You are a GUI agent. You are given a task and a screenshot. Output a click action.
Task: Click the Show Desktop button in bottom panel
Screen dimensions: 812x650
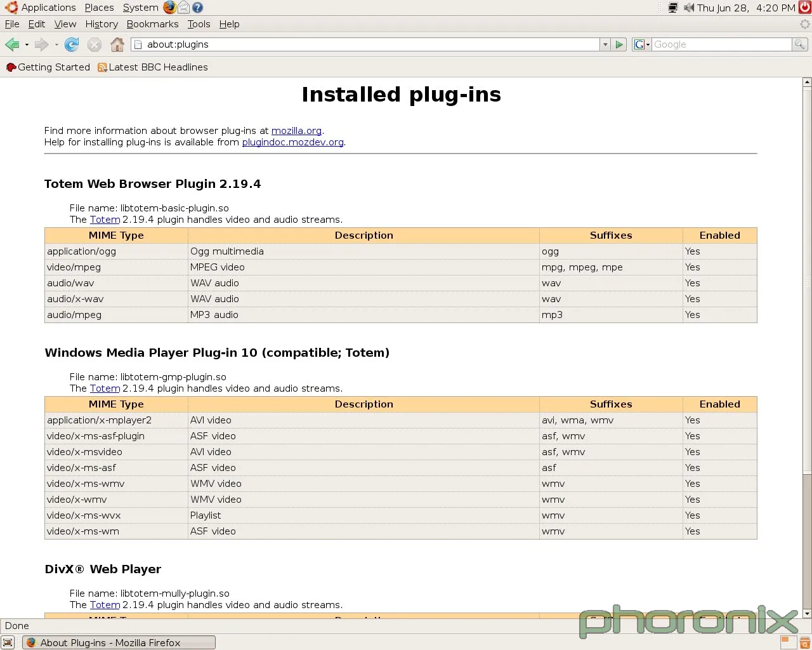8,642
